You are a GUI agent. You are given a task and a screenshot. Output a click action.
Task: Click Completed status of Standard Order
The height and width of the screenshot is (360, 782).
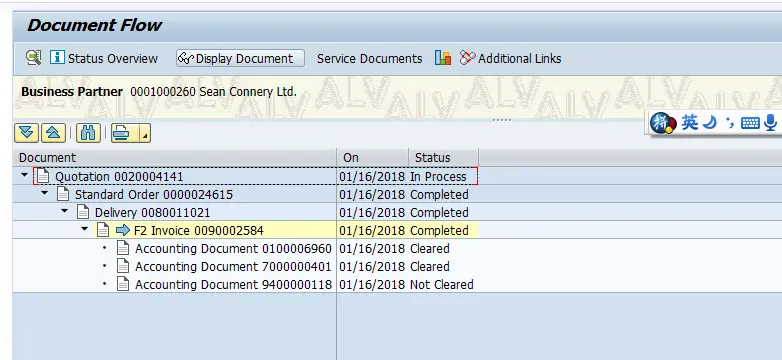[439, 194]
